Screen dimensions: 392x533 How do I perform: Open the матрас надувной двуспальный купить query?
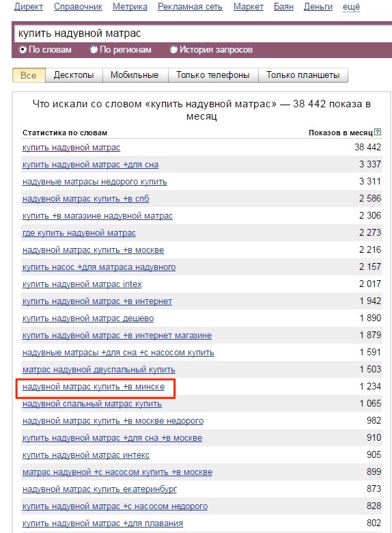click(x=99, y=370)
